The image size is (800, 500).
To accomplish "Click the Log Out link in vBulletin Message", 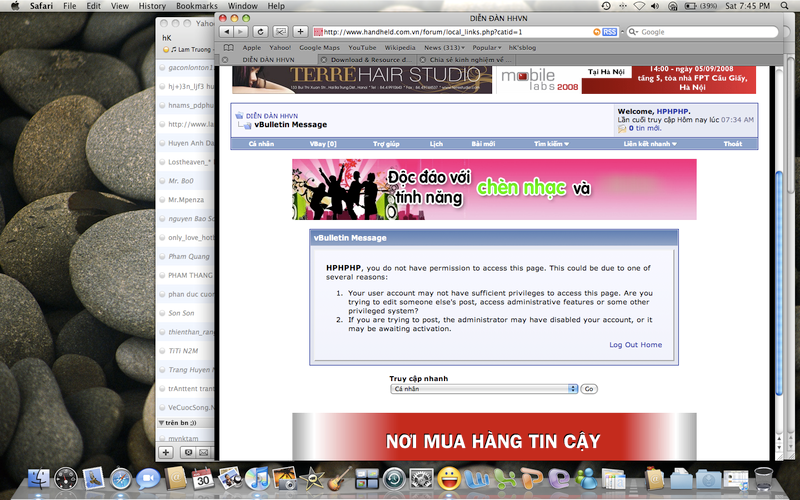I will (x=623, y=345).
